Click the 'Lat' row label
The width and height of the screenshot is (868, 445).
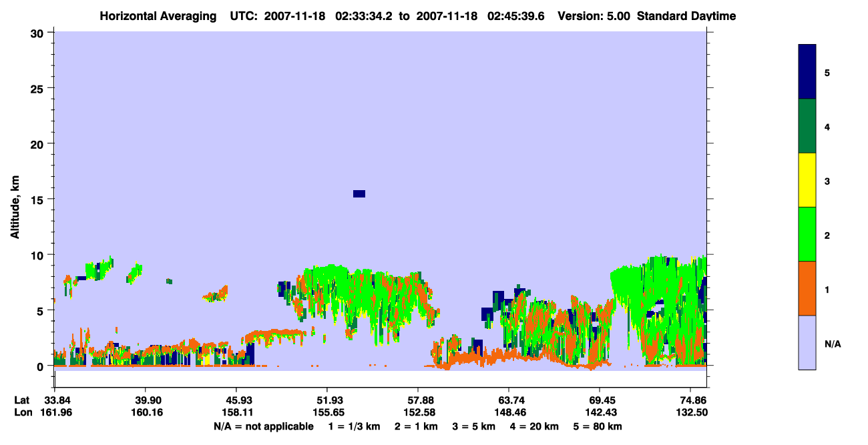pyautogui.click(x=21, y=400)
